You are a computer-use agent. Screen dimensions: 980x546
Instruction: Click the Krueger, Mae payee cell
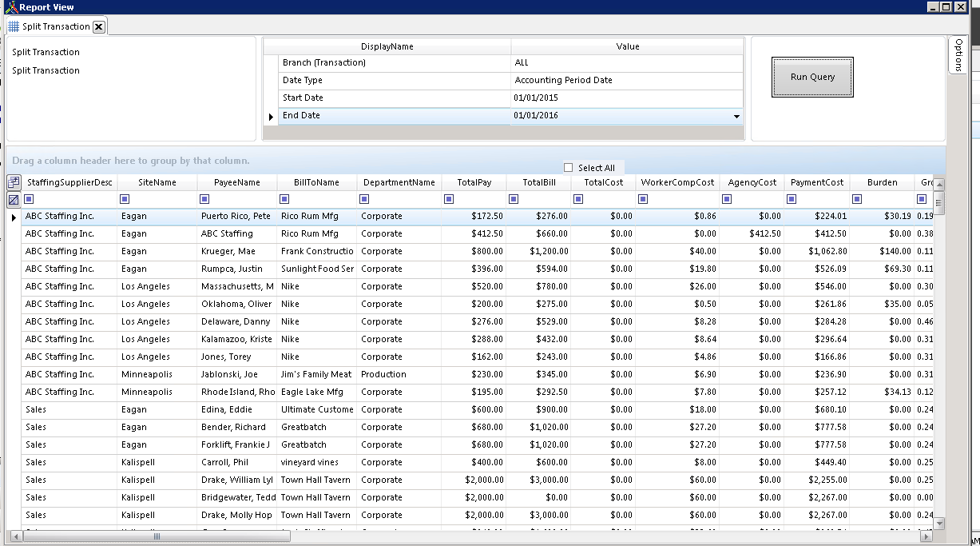pos(237,252)
